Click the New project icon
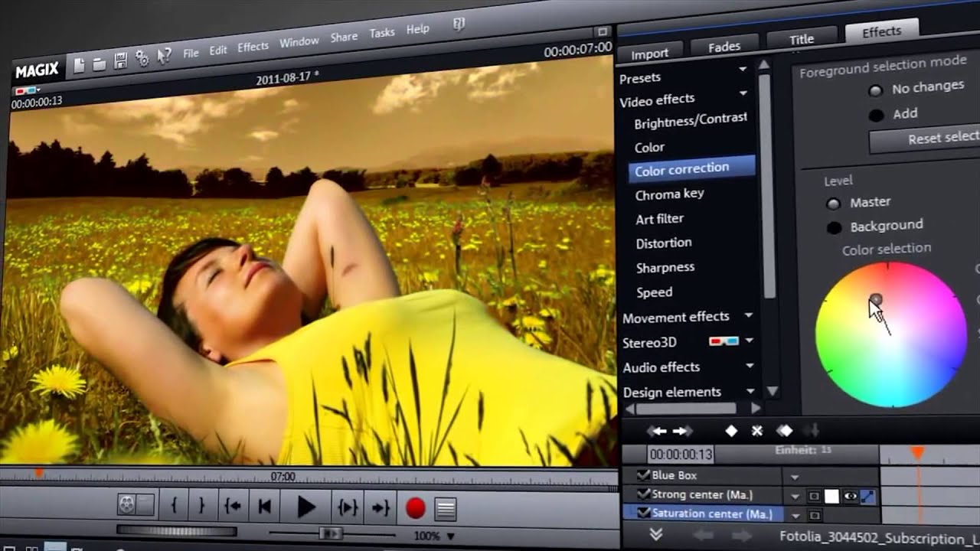 click(x=79, y=66)
